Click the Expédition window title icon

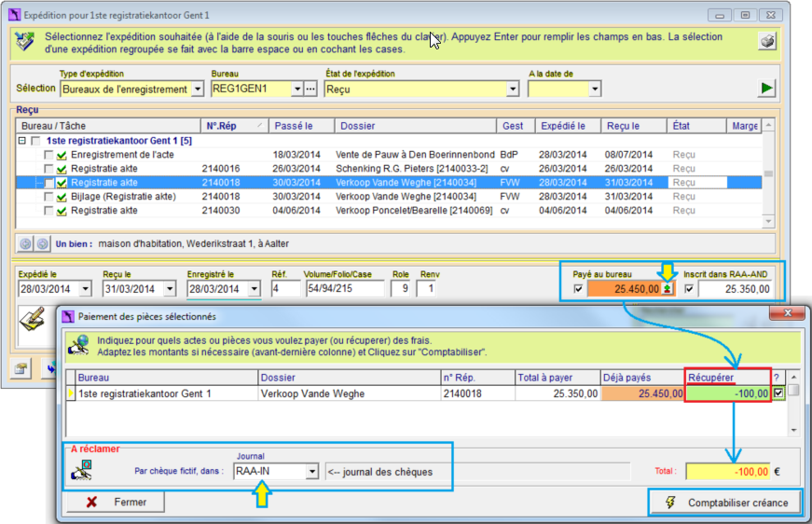pyautogui.click(x=15, y=15)
